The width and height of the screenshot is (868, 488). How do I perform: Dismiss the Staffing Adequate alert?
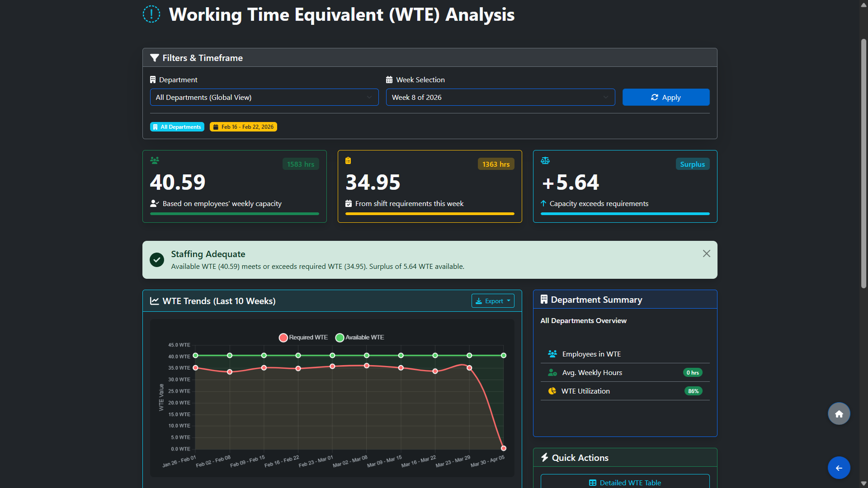[x=706, y=253]
